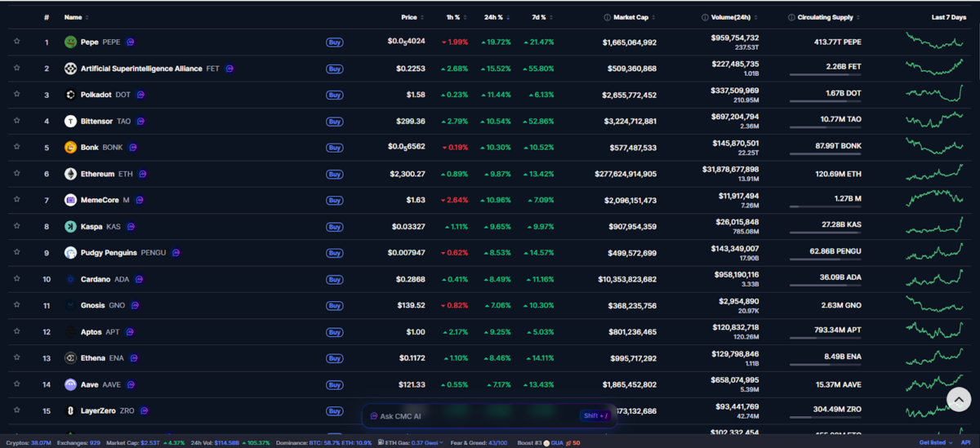The height and width of the screenshot is (448, 980).
Task: Click the purple AI icon beside DOT
Action: coord(140,95)
